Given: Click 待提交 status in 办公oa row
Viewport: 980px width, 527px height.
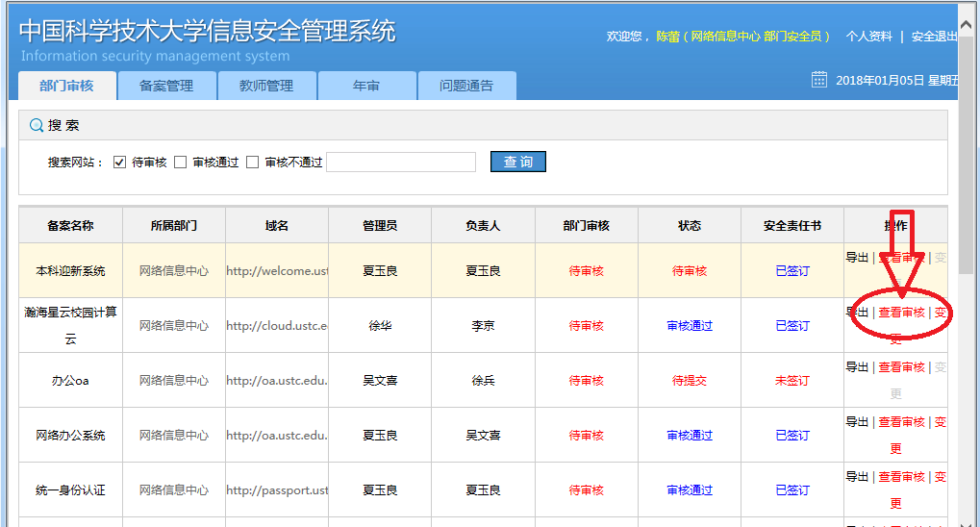Looking at the screenshot, I should (690, 381).
